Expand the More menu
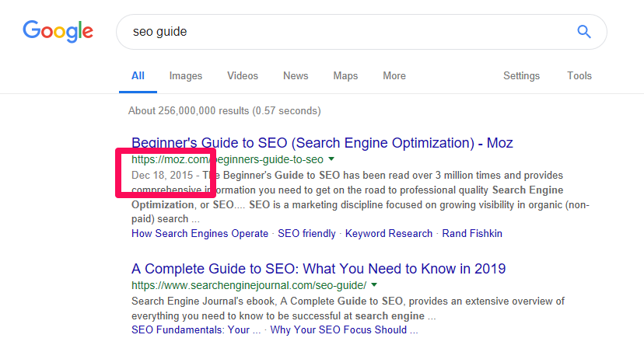The image size is (644, 352). [394, 76]
